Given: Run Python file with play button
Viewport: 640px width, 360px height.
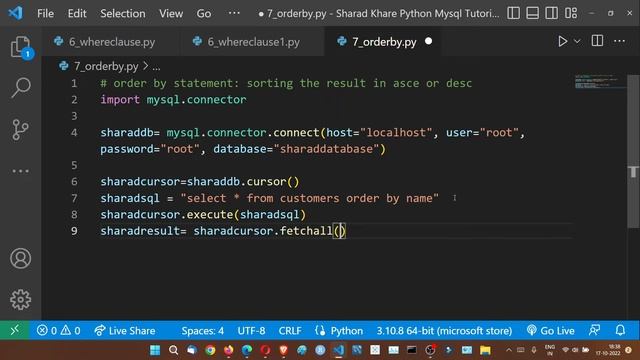Looking at the screenshot, I should tap(562, 41).
